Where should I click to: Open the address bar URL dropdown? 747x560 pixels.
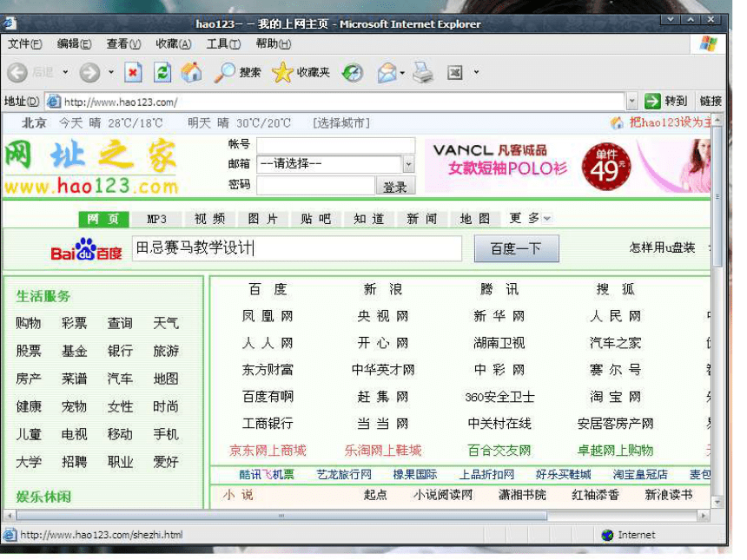pos(631,101)
